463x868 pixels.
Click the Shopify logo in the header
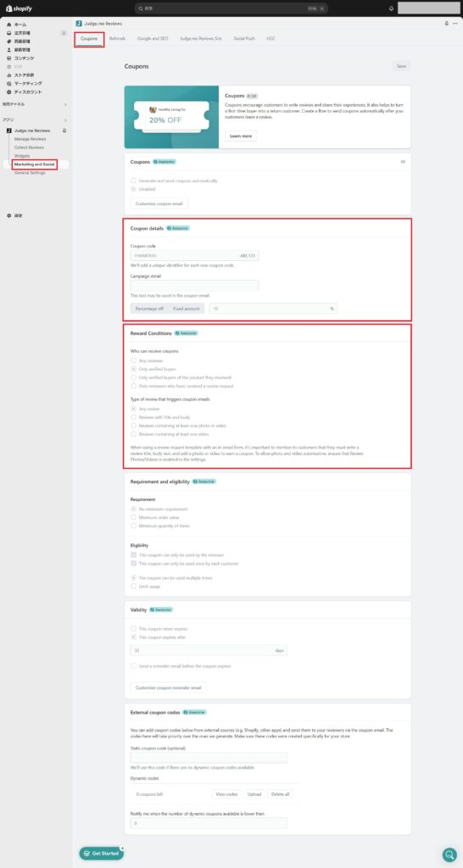[19, 8]
